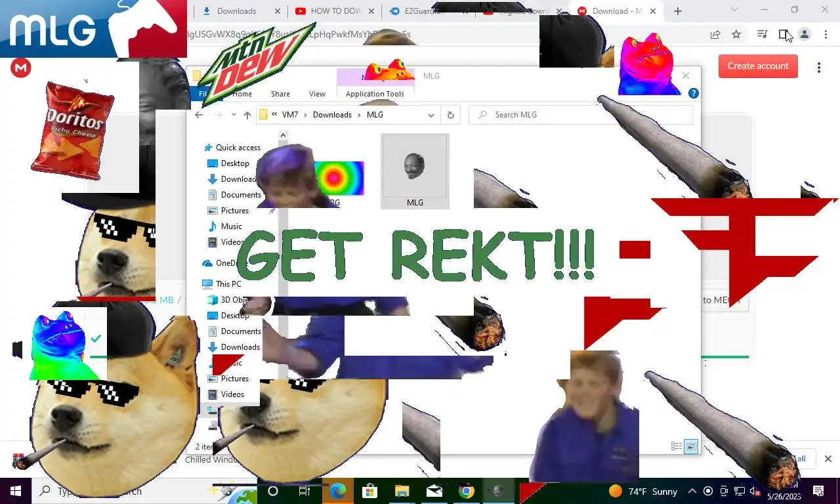Open Task View on the taskbar
Screen dimensions: 840x504
click(x=304, y=491)
